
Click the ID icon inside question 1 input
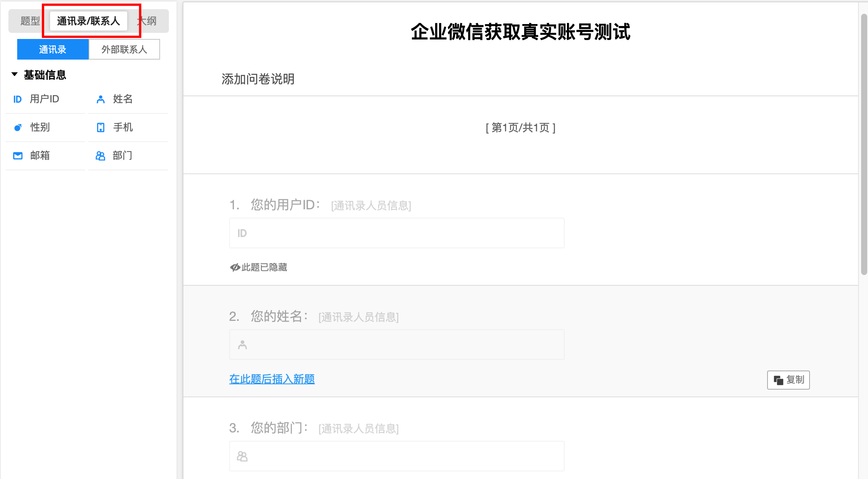coord(242,233)
